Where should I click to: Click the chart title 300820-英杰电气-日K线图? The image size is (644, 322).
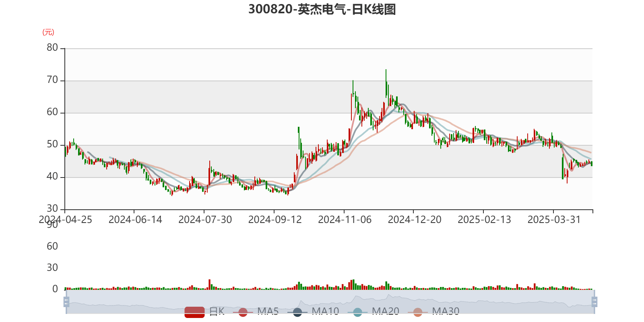(322, 9)
